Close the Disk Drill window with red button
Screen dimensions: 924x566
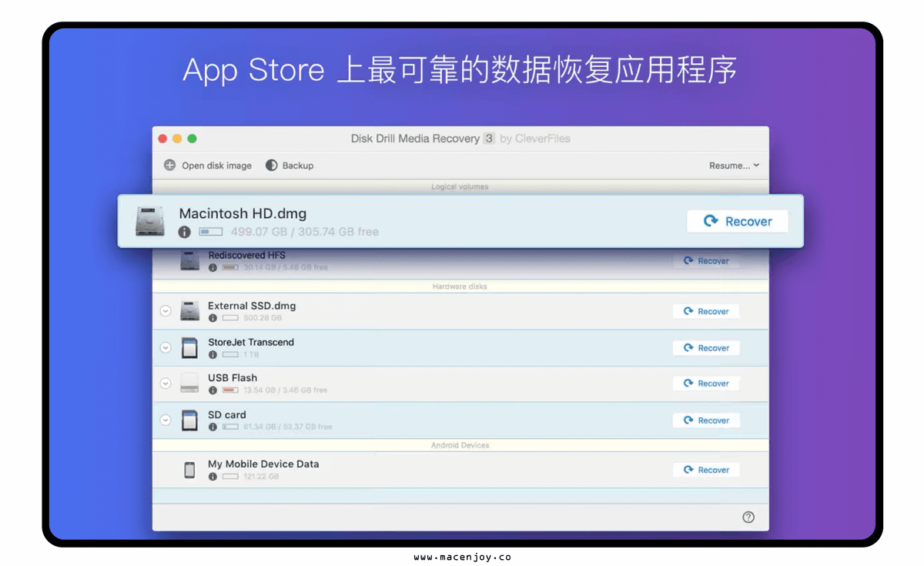pos(162,139)
